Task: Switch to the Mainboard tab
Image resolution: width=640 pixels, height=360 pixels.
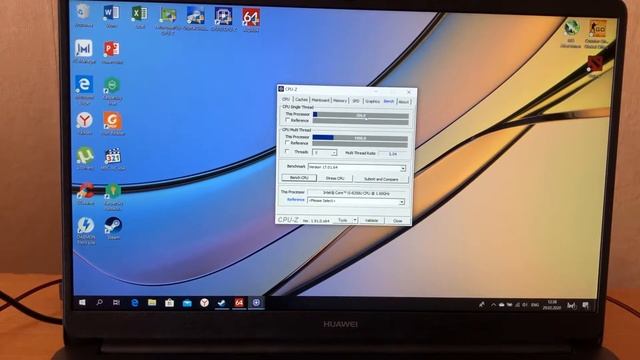Action: (320, 100)
